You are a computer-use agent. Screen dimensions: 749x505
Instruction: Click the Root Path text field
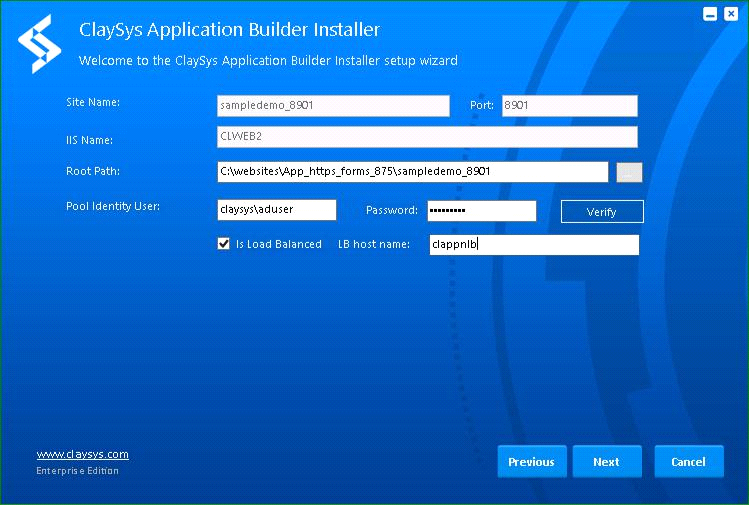413,172
